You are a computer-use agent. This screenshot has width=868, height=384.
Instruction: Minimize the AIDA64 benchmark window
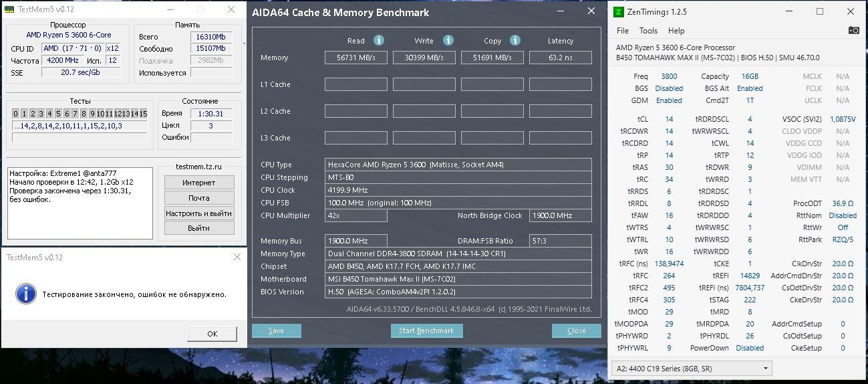pyautogui.click(x=561, y=11)
